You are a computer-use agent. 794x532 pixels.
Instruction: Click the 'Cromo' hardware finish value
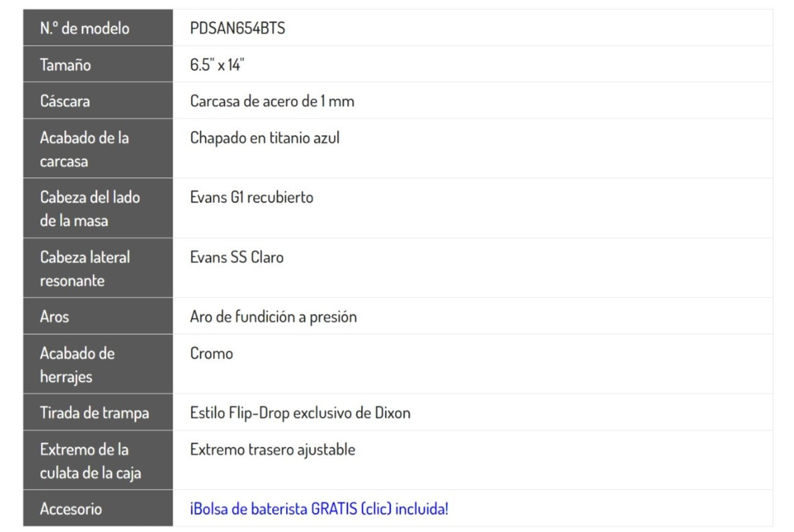click(x=212, y=354)
